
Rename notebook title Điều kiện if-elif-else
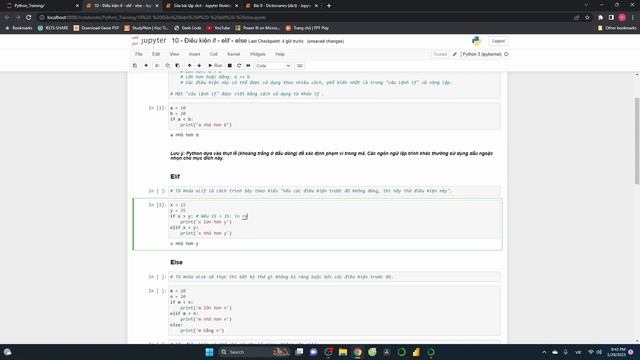209,41
